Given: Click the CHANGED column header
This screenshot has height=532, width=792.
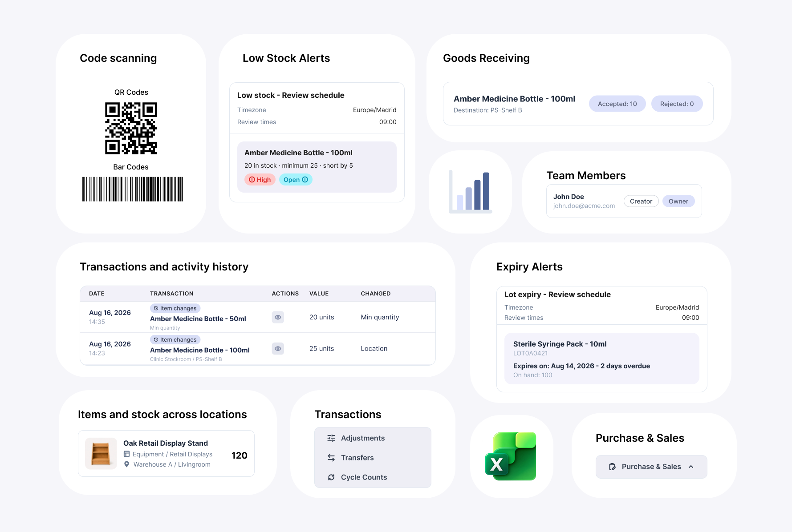Looking at the screenshot, I should [x=376, y=294].
